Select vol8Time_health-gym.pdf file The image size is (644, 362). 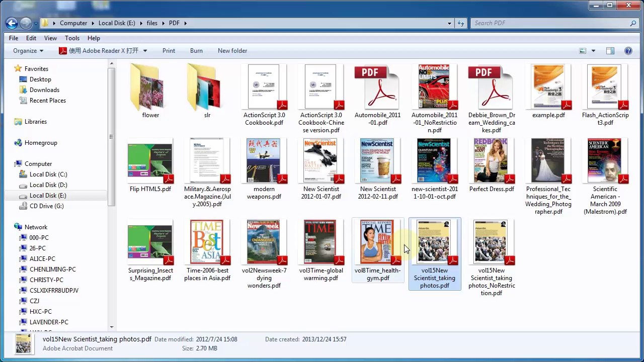(378, 251)
